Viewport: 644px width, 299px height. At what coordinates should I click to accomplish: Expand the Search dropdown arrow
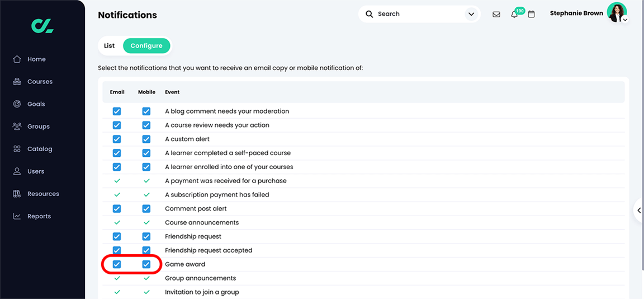click(x=471, y=14)
